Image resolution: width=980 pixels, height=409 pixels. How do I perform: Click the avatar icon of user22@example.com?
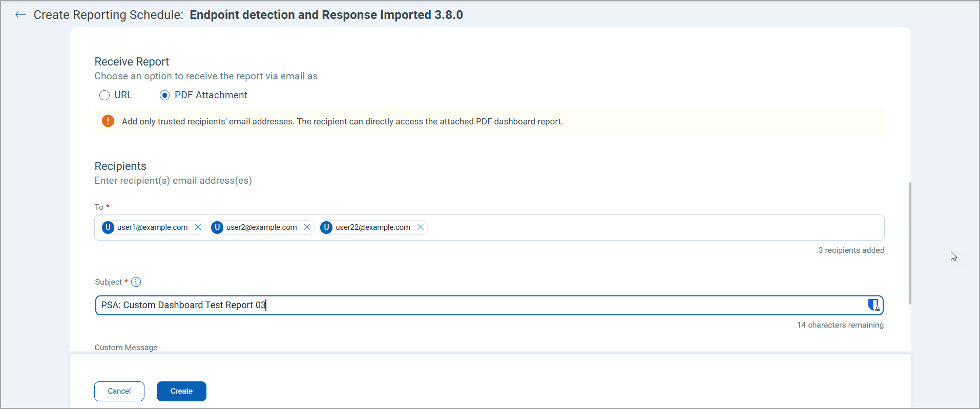(326, 227)
